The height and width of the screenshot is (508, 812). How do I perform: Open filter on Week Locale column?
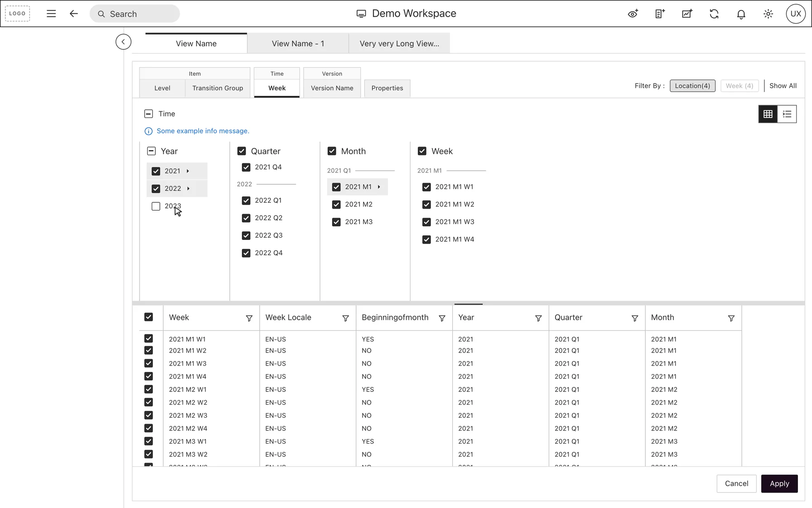pyautogui.click(x=345, y=318)
